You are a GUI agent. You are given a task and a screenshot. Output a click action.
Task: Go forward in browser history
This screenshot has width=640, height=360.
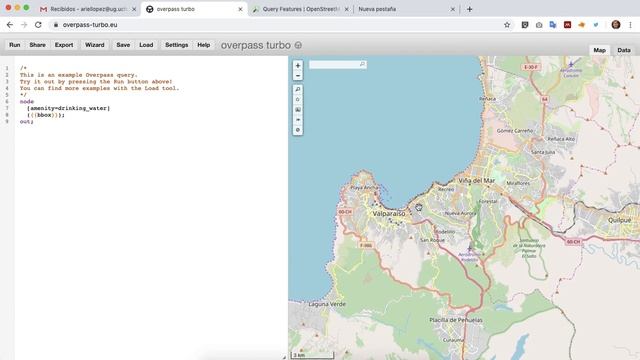point(24,25)
